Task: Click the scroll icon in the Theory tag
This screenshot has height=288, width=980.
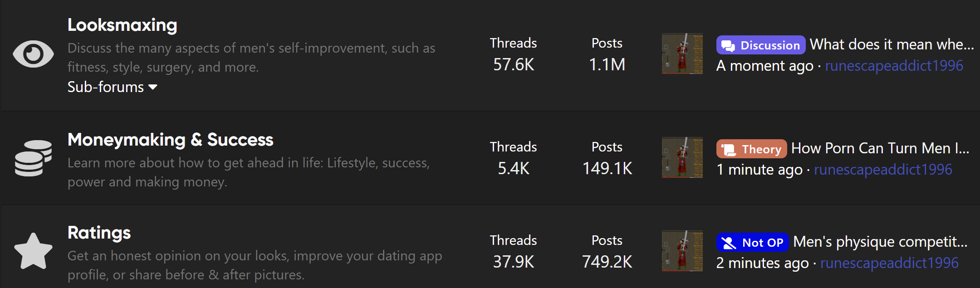Action: click(x=729, y=149)
